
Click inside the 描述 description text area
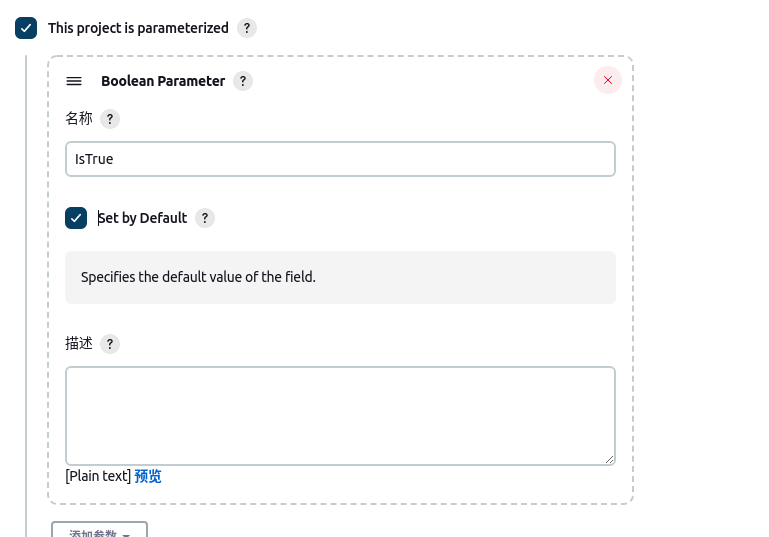[340, 415]
